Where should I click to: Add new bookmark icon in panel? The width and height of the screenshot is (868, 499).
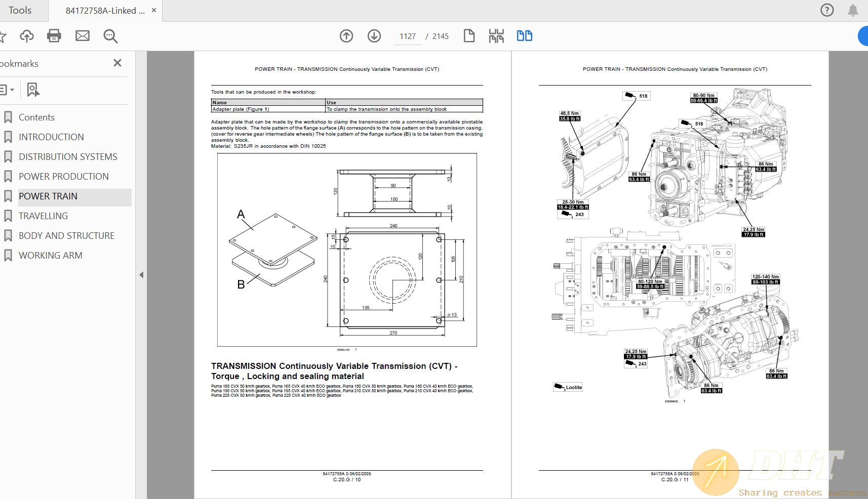click(33, 90)
